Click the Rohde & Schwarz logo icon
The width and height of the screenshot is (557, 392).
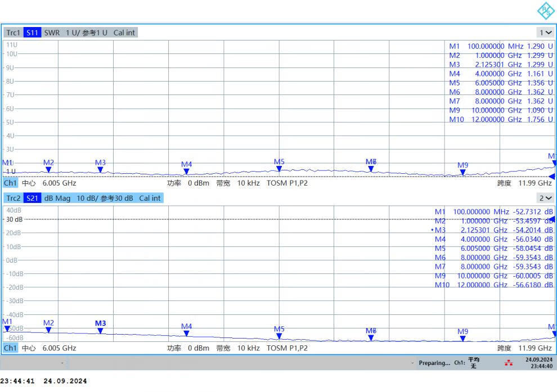[x=546, y=11]
